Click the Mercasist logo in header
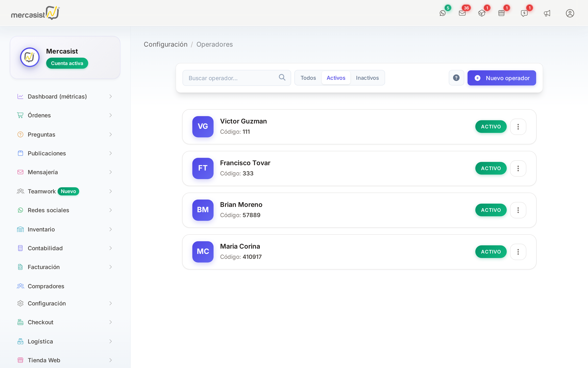The height and width of the screenshot is (368, 588). (x=35, y=13)
